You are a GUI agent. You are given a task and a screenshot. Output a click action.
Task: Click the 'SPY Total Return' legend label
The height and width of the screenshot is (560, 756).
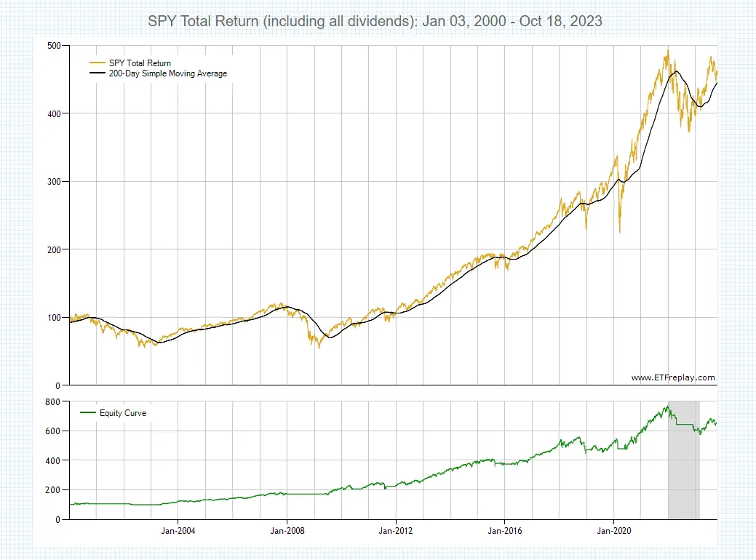(140, 63)
